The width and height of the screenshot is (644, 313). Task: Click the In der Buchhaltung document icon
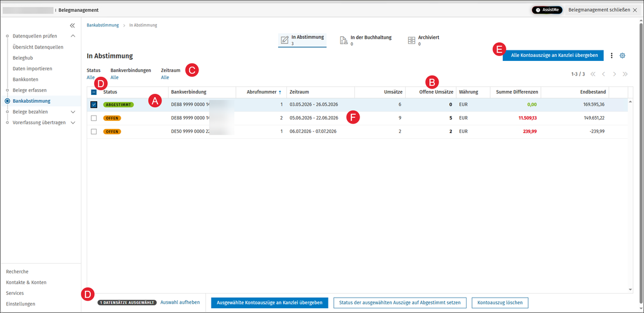[344, 40]
